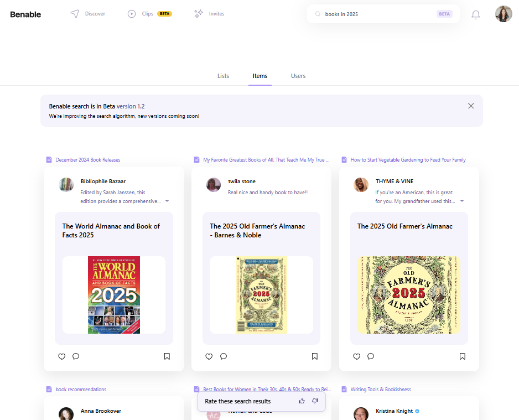The image size is (519, 420).
Task: Click the Discover paper-plane icon
Action: (75, 14)
